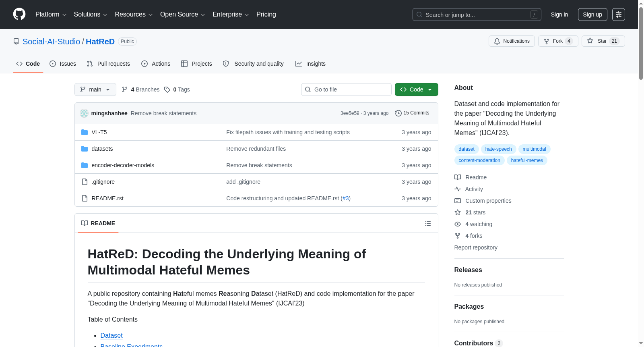644x347 pixels.
Task: Open the .gitignore file
Action: pyautogui.click(x=103, y=182)
